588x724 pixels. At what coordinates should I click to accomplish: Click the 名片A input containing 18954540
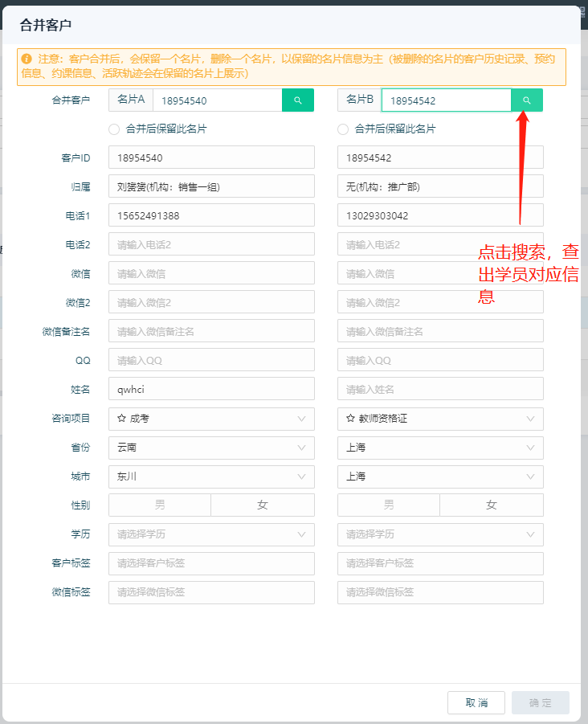click(217, 100)
